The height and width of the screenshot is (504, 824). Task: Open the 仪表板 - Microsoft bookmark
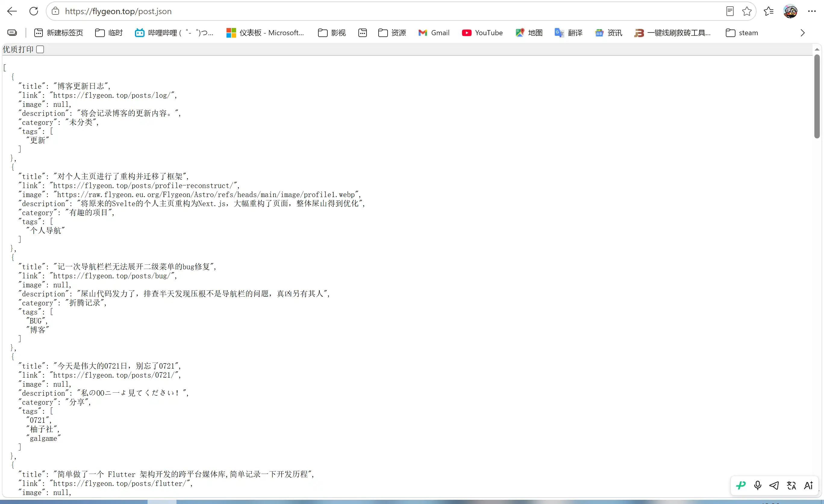[x=265, y=32]
